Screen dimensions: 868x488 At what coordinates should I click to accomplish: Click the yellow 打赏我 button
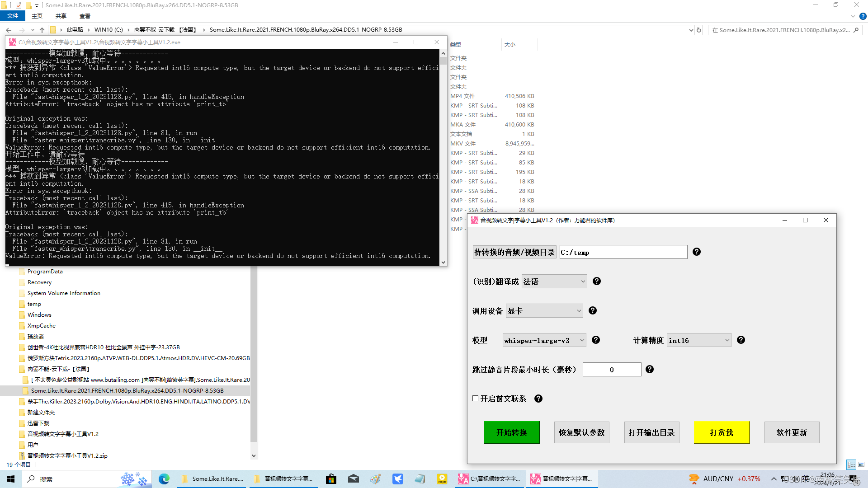coord(722,432)
